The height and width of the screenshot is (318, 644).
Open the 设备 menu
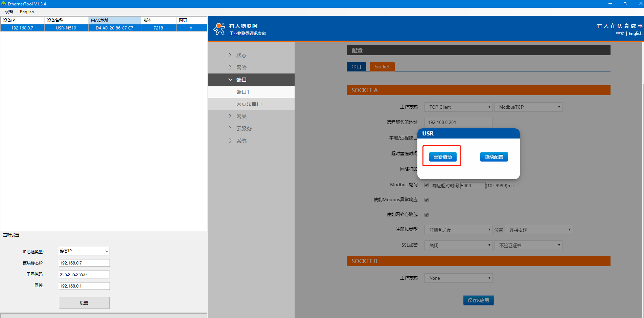point(9,12)
